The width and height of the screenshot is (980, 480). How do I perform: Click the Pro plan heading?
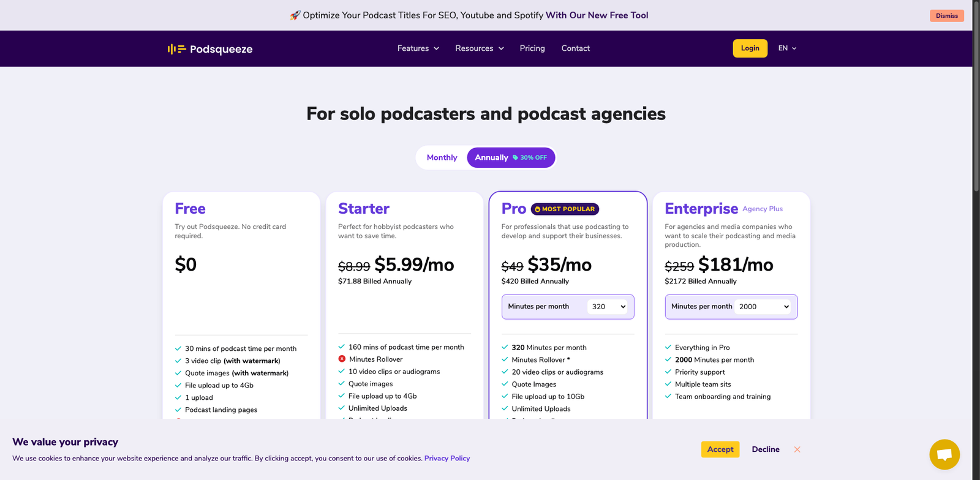(513, 209)
